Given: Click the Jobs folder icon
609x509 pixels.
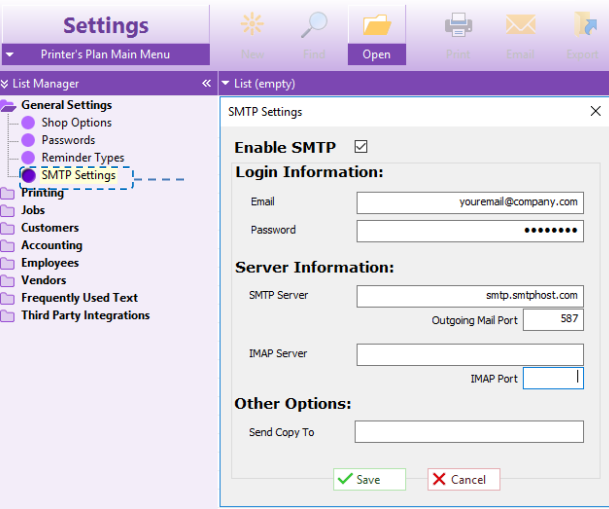Looking at the screenshot, I should coord(7,211).
